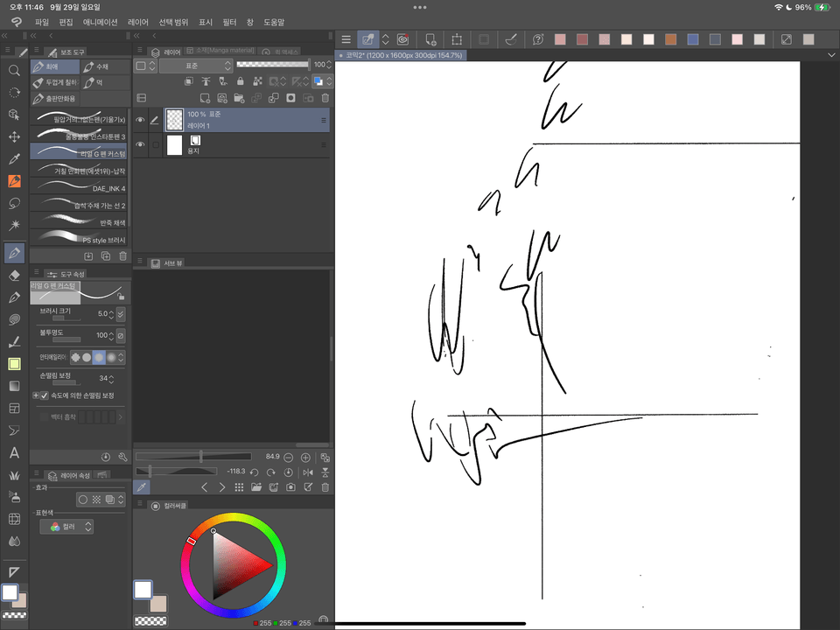840x630 pixels.
Task: Select the DAE_INK 4 brush preset
Action: [x=79, y=188]
